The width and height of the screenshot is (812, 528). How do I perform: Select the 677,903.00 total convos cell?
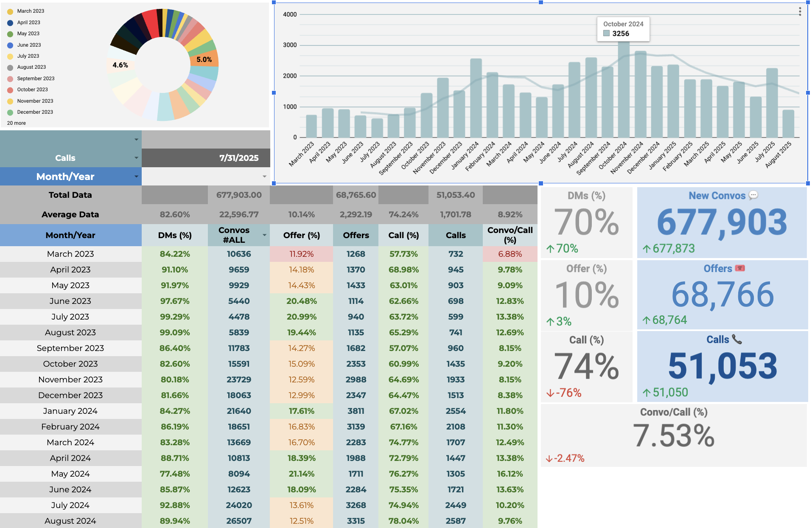239,195
